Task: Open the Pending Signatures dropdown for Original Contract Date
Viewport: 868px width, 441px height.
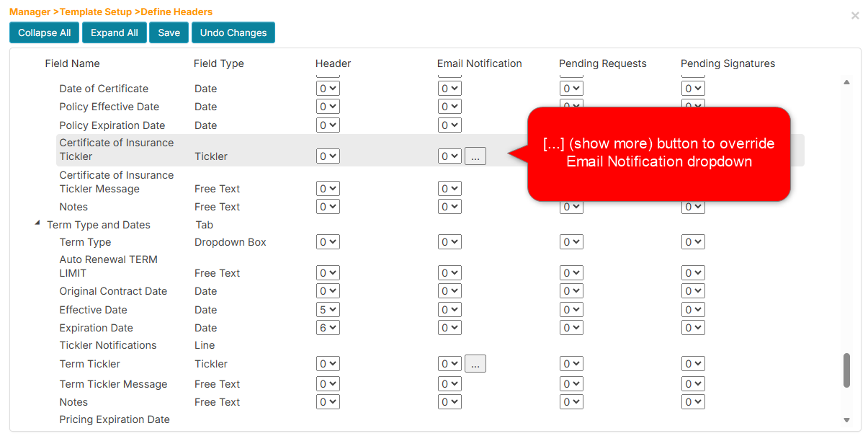Action: click(x=692, y=291)
